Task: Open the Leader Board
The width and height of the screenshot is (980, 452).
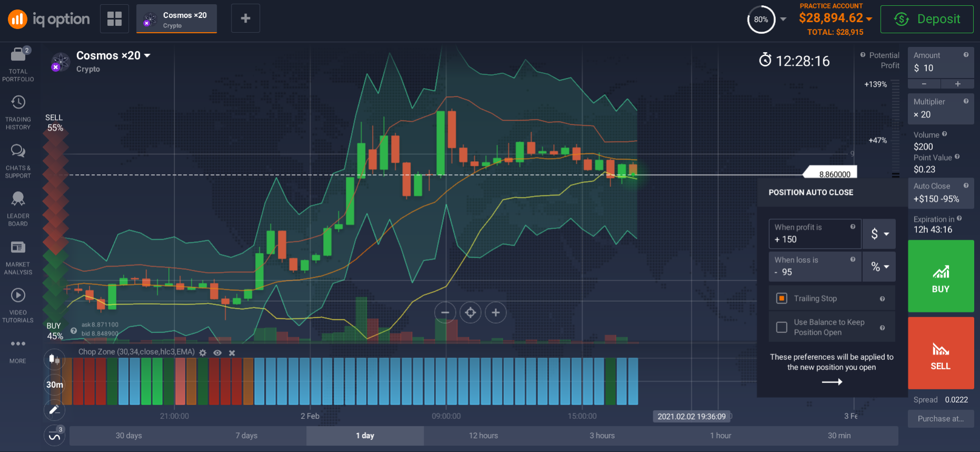Action: pos(18,209)
